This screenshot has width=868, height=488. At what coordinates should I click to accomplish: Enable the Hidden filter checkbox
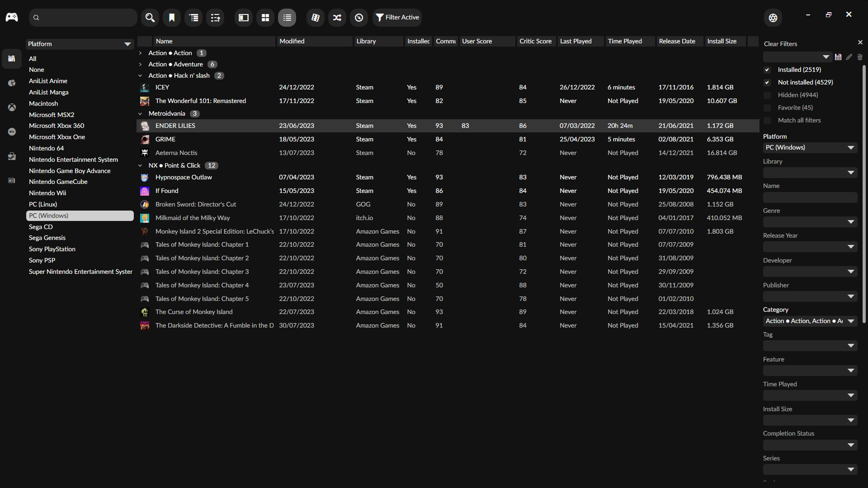[767, 95]
